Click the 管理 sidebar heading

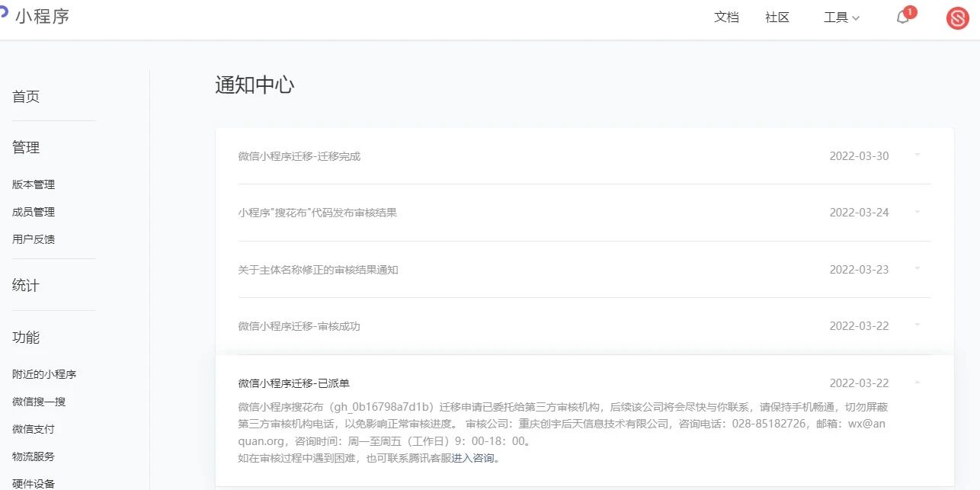tap(26, 148)
